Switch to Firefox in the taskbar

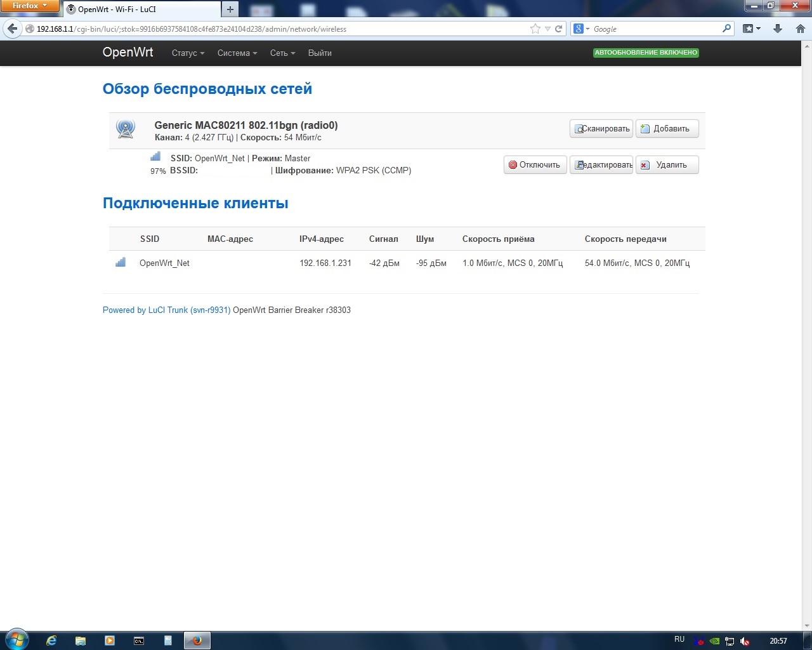pos(197,640)
